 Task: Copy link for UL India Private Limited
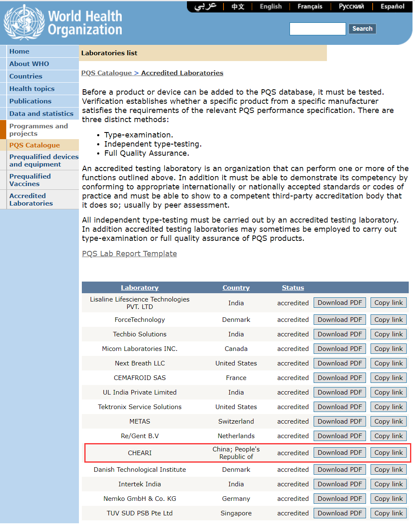coord(388,392)
